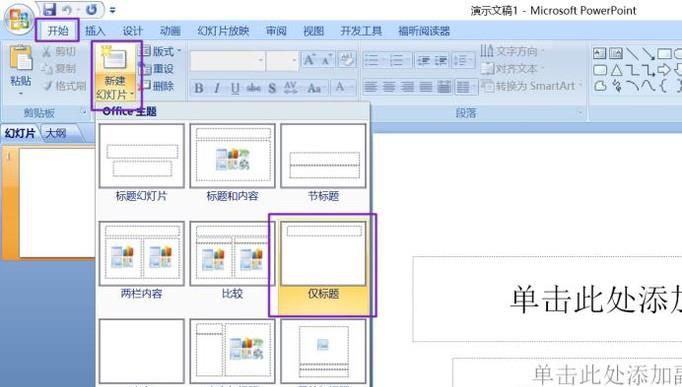This screenshot has height=387, width=682.
Task: Toggle italic formatting
Action: pos(217,88)
